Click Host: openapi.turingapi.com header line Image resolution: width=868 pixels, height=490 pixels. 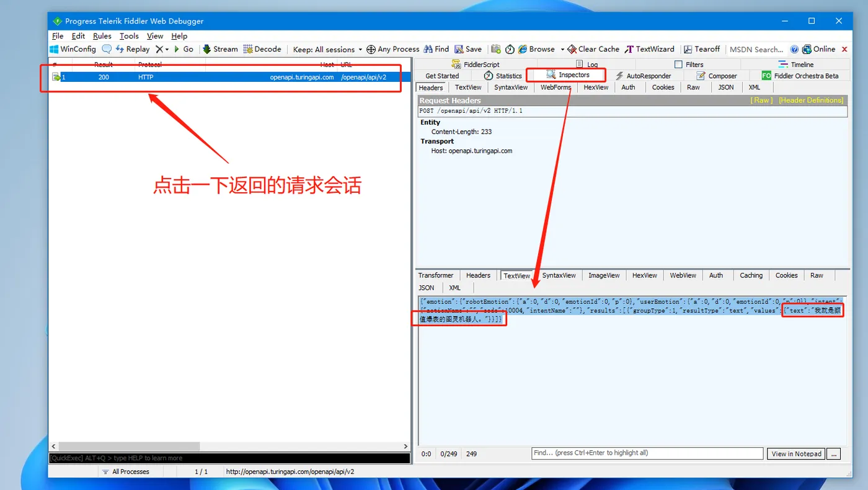472,151
